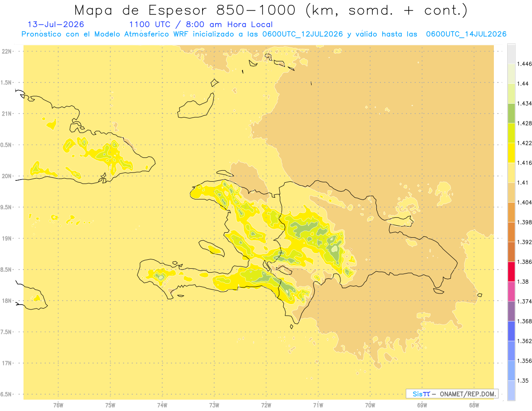Click the 21N latitude label
This screenshot has height=411, width=532.
tap(8, 114)
